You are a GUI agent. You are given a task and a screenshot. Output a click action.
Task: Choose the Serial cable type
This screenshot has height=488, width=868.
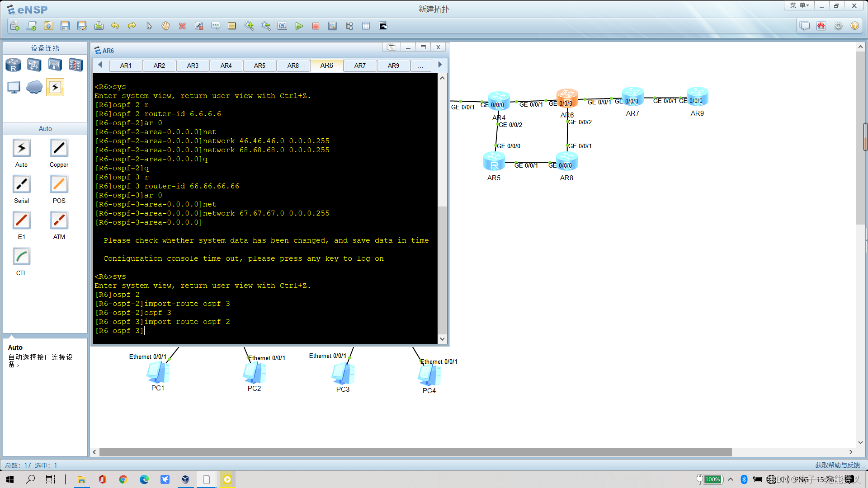click(x=21, y=185)
